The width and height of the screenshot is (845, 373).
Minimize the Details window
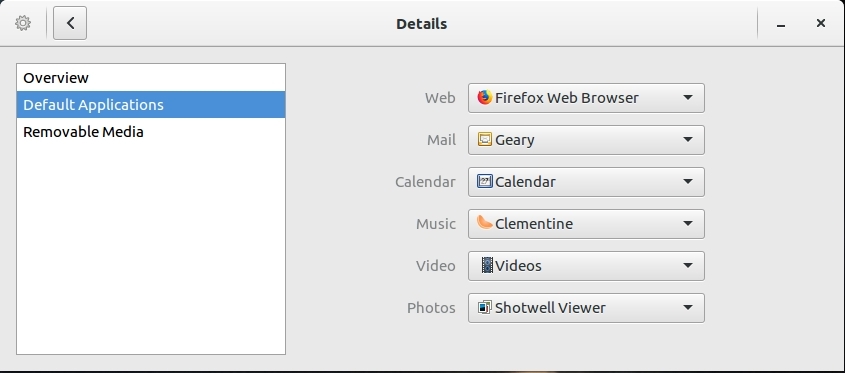(781, 24)
